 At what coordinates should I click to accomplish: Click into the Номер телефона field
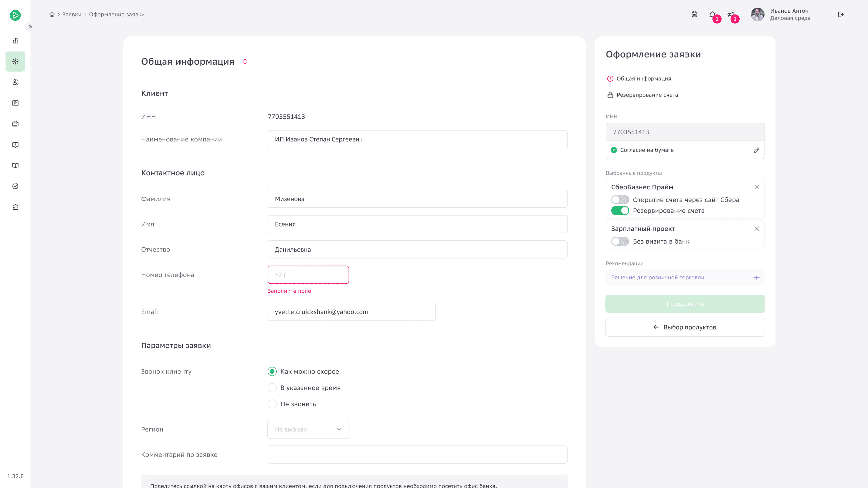click(308, 275)
